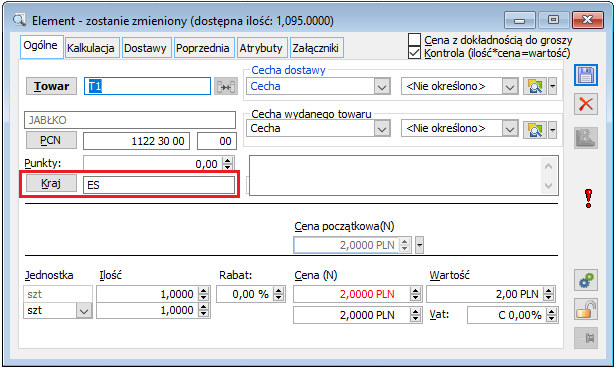
Task: Click scroll up arrow in description text area
Action: [x=548, y=166]
